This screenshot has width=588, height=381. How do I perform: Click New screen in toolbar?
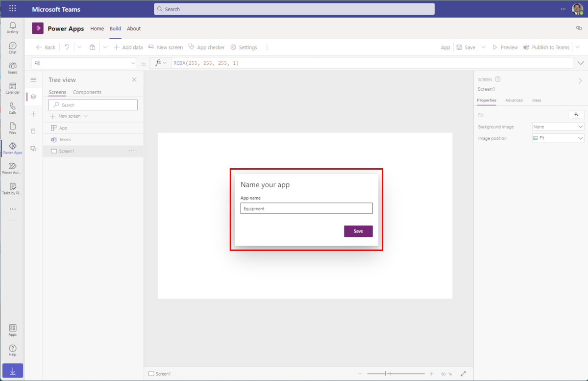[x=166, y=47]
